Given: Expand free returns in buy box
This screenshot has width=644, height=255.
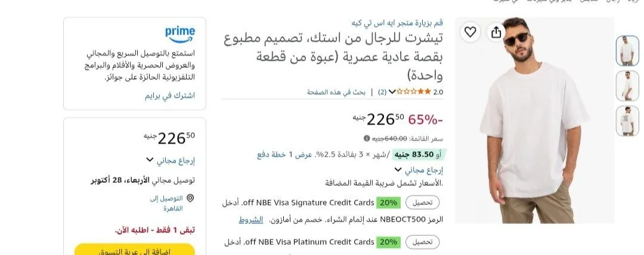Looking at the screenshot, I should click(x=171, y=160).
